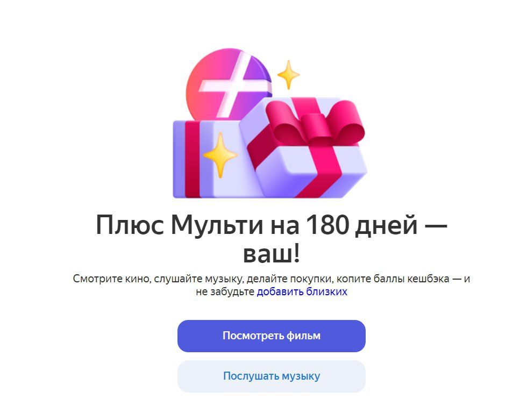Screen dimensions: 527x420
Task: Click the number "180" in the heading
Action: 327,225
